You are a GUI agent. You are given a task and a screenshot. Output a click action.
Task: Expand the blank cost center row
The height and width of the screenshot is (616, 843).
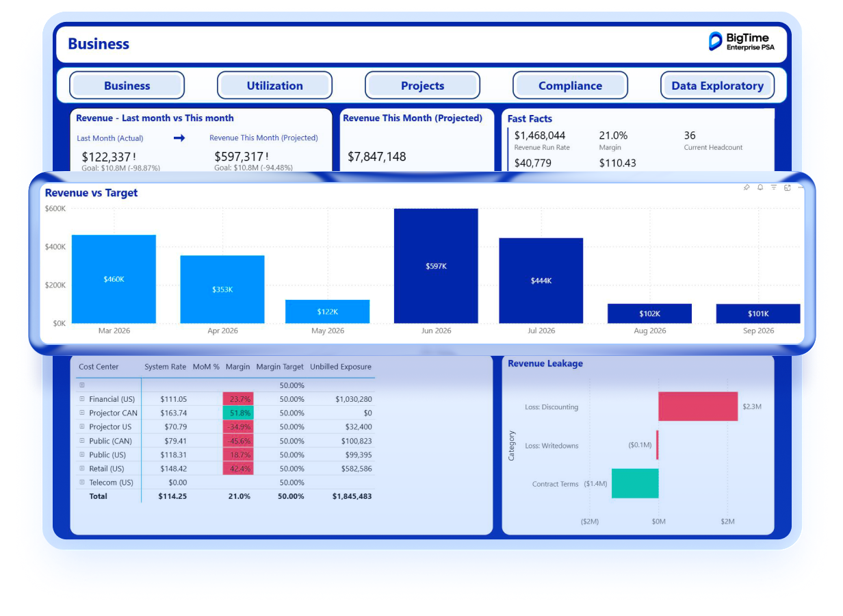click(82, 385)
